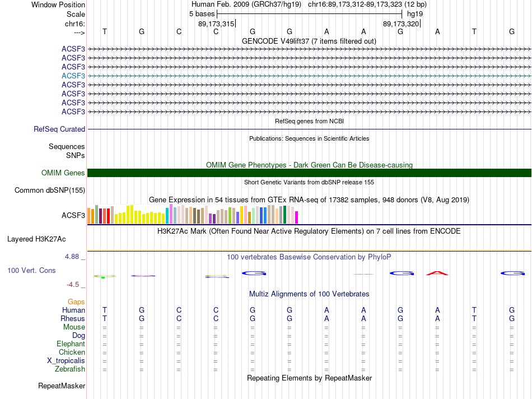Open the Repeating Elements by RepeatMasker title
532x399 pixels.
coord(310,378)
